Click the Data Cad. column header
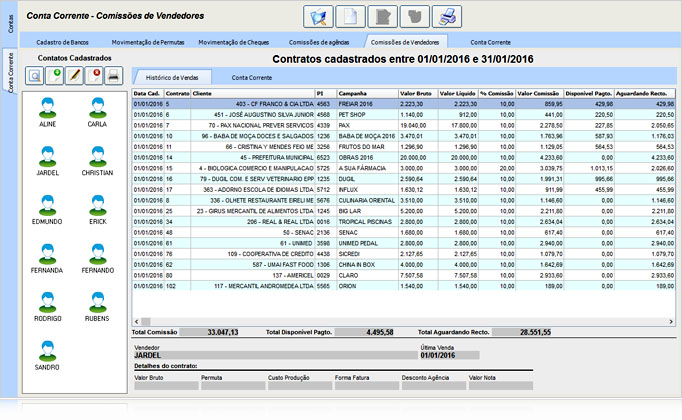The height and width of the screenshot is (420, 682). (148, 93)
